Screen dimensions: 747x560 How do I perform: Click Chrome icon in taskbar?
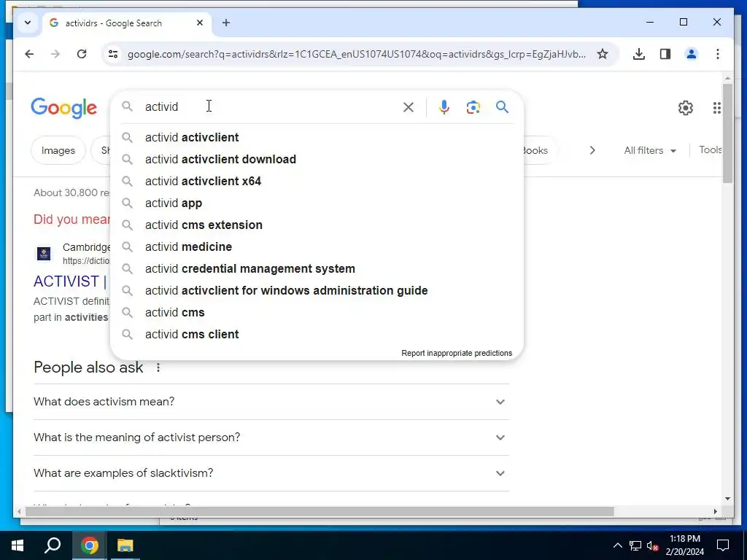coord(89,545)
